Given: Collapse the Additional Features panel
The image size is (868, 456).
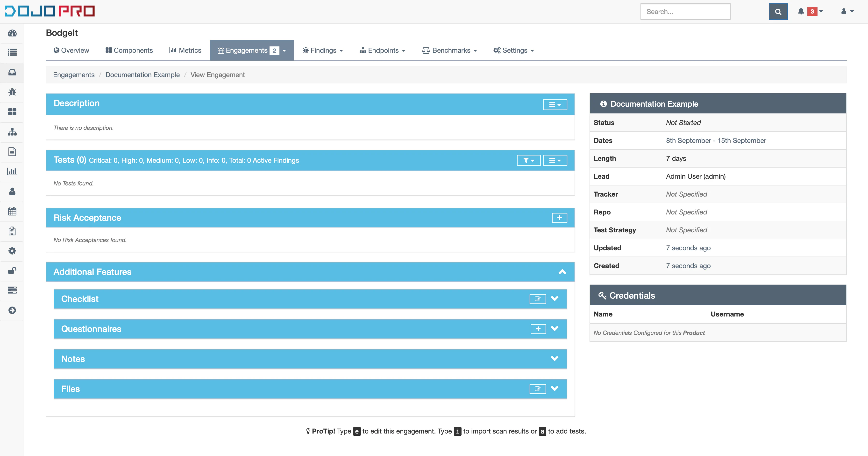Looking at the screenshot, I should tap(562, 272).
